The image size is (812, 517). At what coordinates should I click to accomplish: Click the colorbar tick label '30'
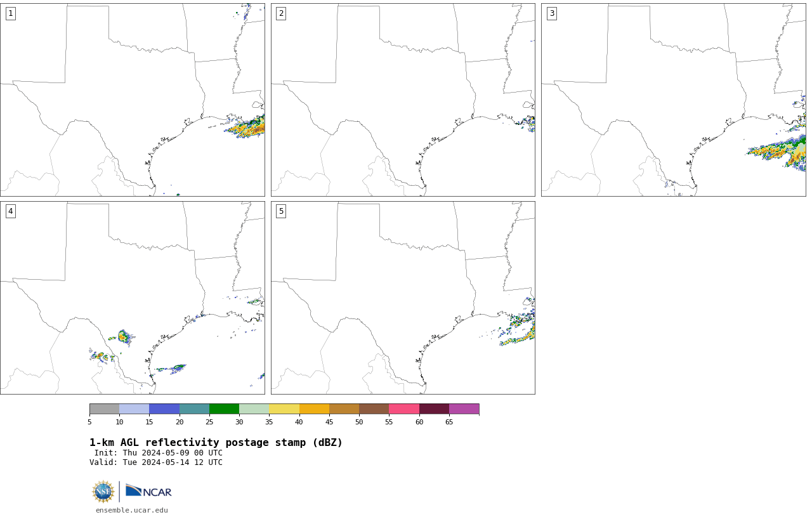[x=239, y=422]
